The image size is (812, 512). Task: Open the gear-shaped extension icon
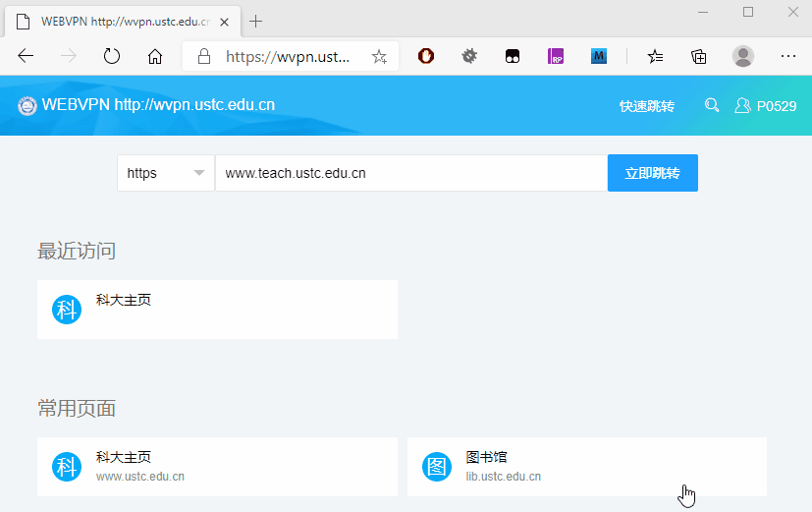(x=469, y=56)
